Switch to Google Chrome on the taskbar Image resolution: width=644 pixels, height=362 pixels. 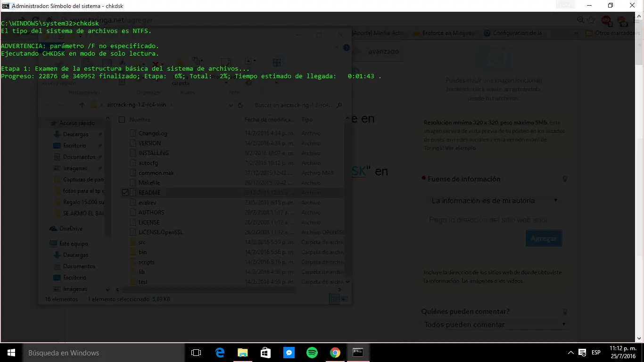(335, 353)
